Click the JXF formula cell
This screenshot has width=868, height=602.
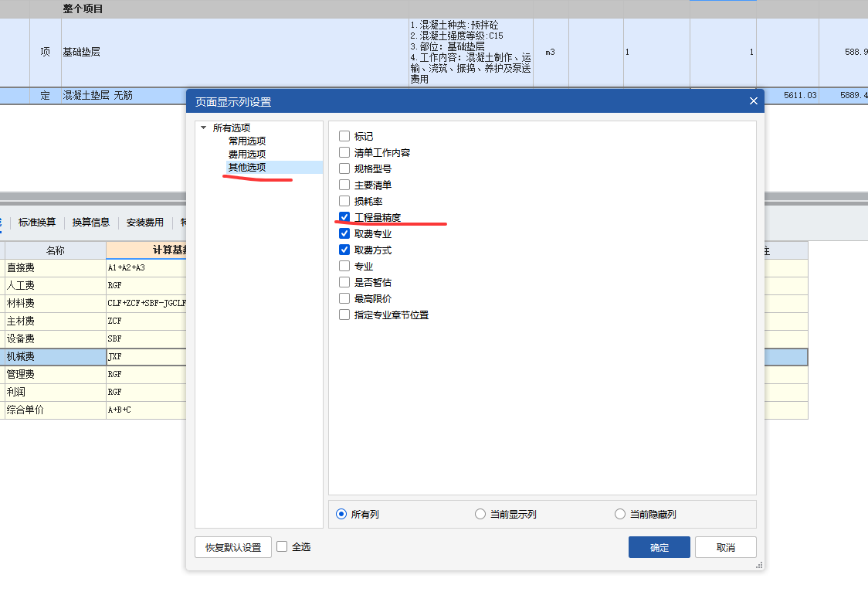pos(146,357)
